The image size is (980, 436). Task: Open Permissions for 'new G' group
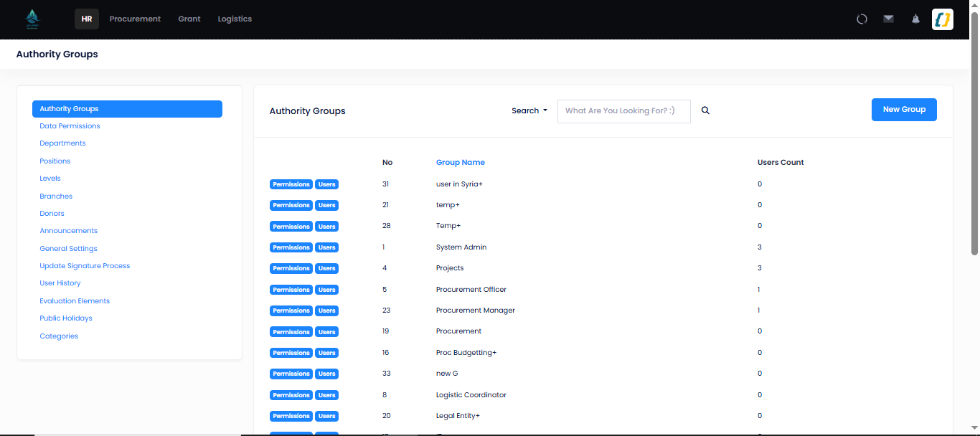click(291, 374)
